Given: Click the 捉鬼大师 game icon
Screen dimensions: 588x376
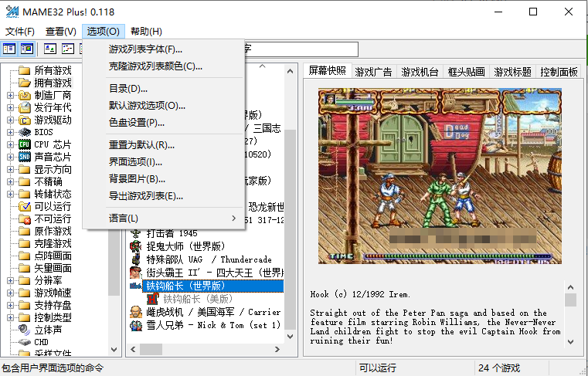Looking at the screenshot, I should [x=136, y=246].
